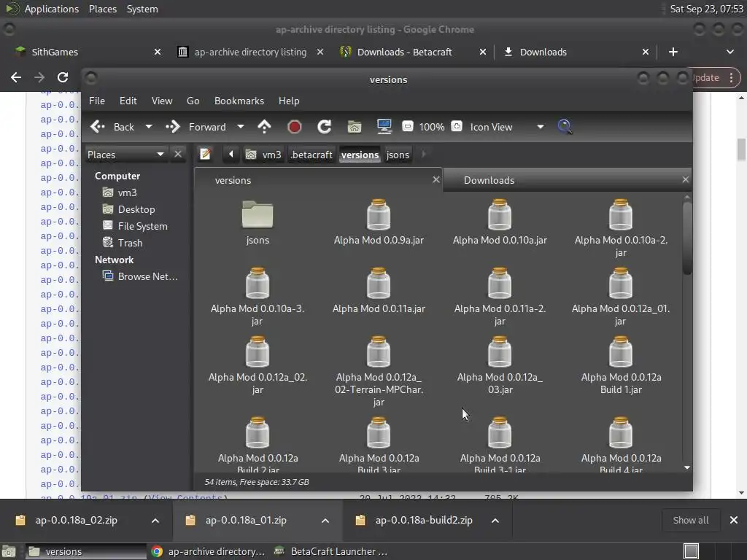Select Browse Network in the sidebar
This screenshot has height=560, width=747.
tap(140, 276)
